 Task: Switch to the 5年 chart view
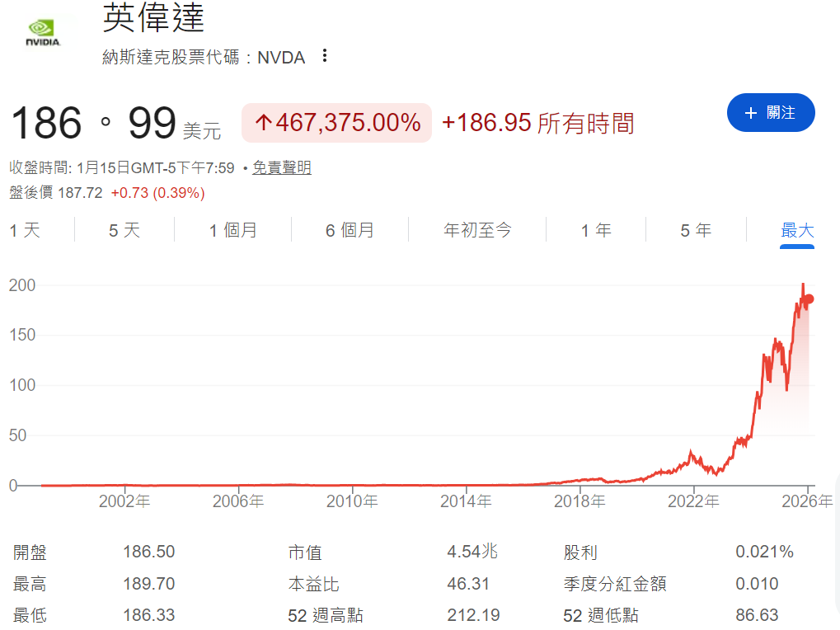(x=695, y=231)
